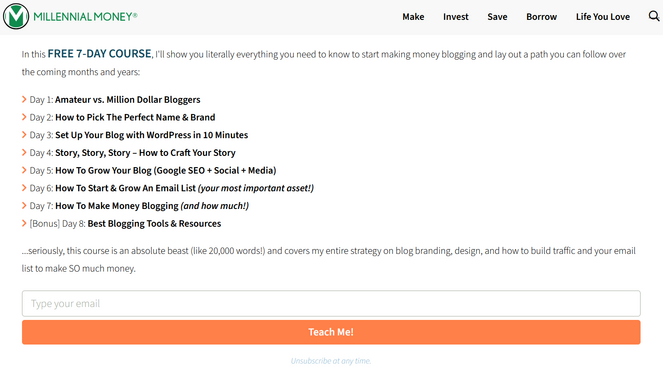This screenshot has width=663, height=370.
Task: Open the Borrow menu item
Action: click(x=542, y=17)
